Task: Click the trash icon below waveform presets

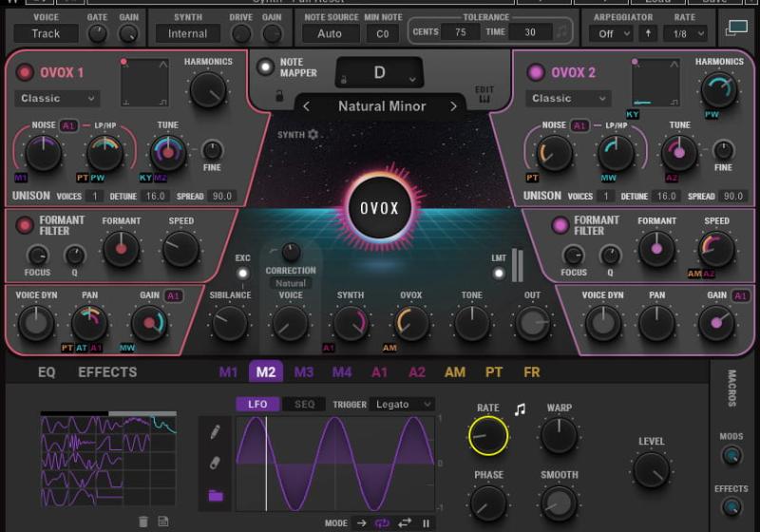Action: point(143,521)
